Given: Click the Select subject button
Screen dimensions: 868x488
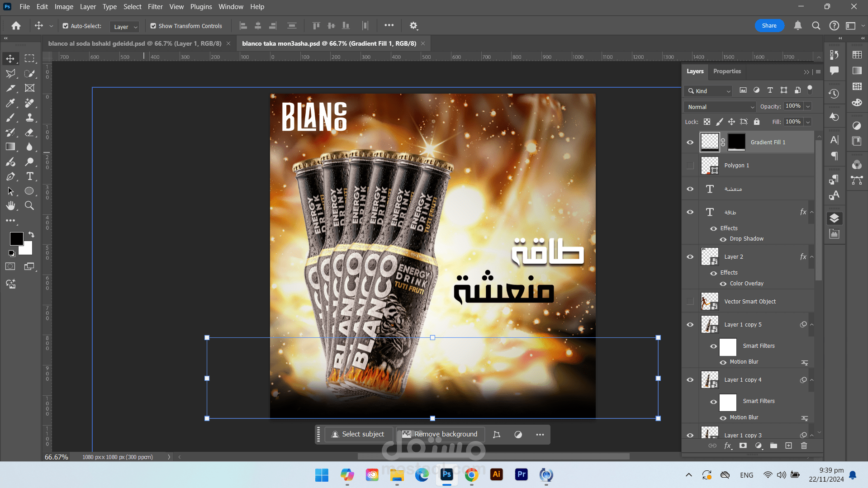Looking at the screenshot, I should 358,435.
